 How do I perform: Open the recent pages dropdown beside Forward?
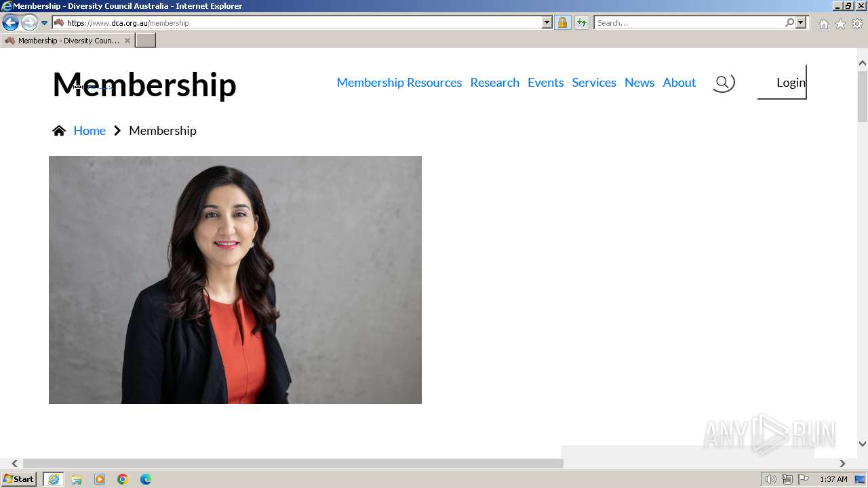coord(45,23)
